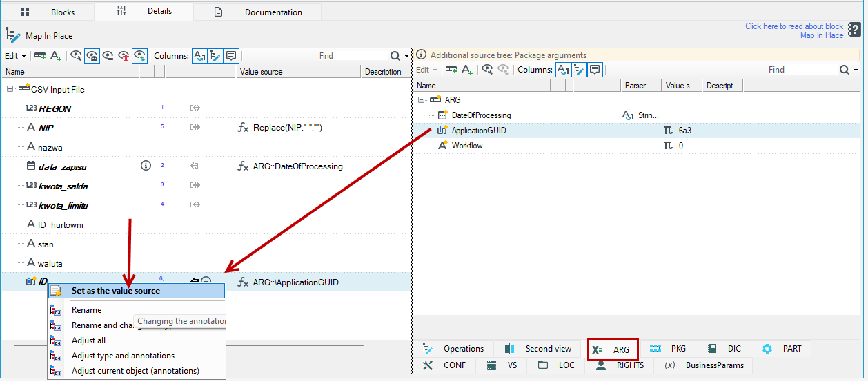Toggle the left parser column button
Image resolution: width=868 pixels, height=384 pixels.
[x=199, y=56]
